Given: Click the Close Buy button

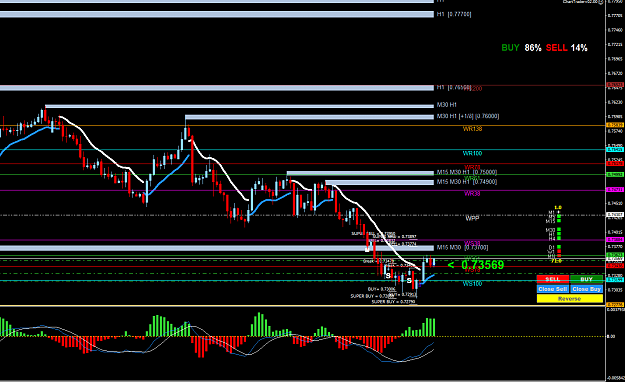Looking at the screenshot, I should (586, 289).
